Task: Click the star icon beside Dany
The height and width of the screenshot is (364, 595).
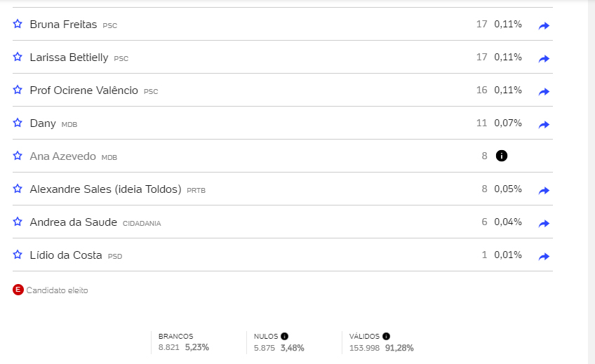Action: coord(18,123)
